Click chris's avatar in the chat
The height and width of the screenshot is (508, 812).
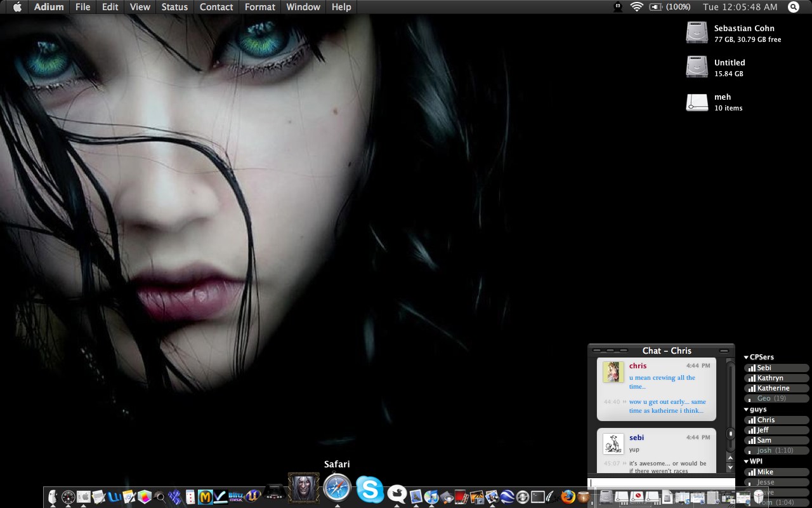pyautogui.click(x=613, y=372)
